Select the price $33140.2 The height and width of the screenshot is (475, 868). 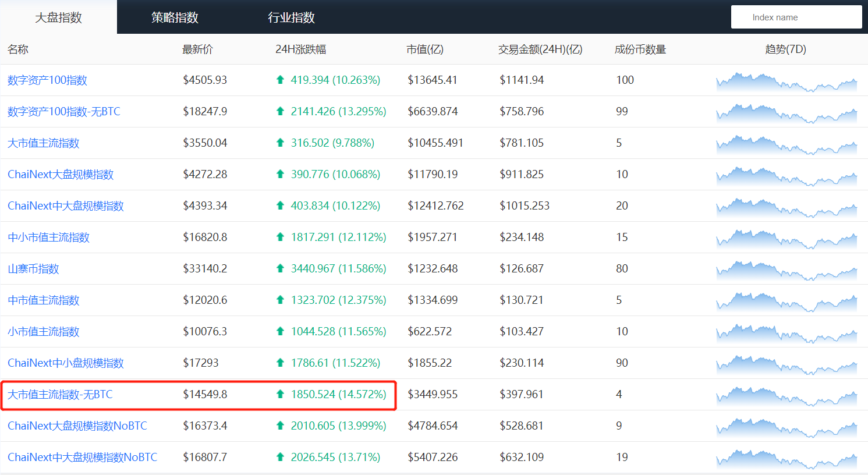pos(205,268)
